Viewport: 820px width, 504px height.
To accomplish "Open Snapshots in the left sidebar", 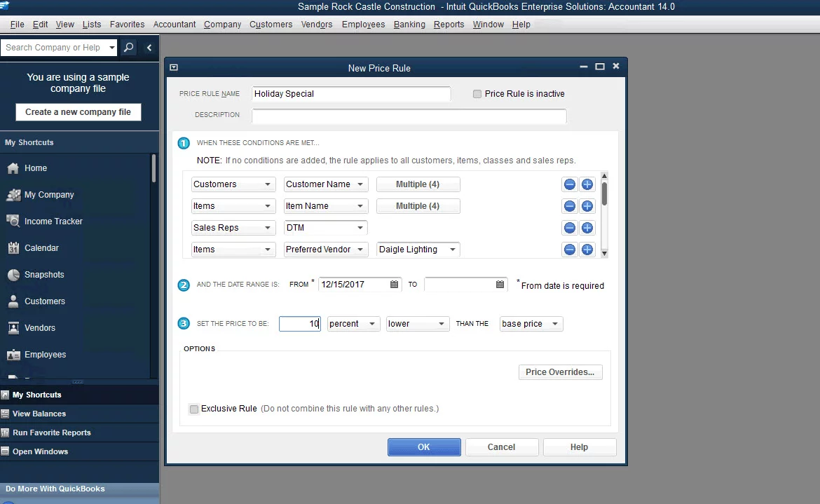I will pos(43,274).
